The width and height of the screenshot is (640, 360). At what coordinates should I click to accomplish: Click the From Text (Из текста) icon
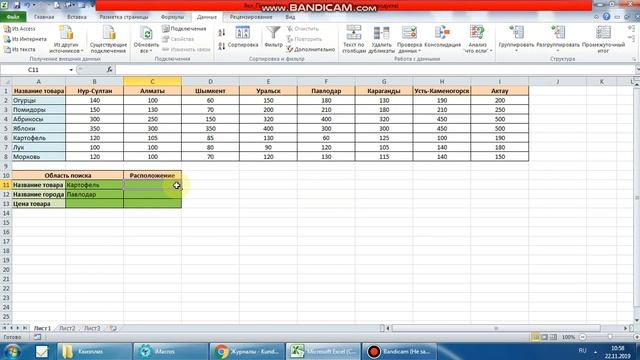pos(7,49)
